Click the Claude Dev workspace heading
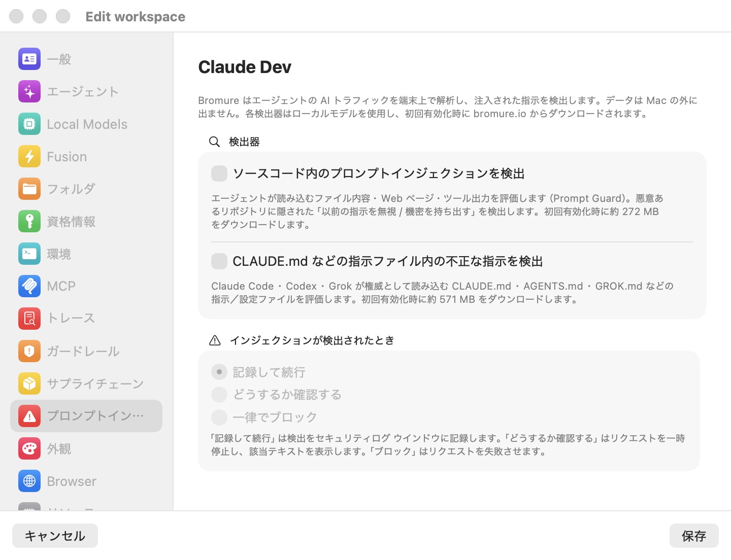The height and width of the screenshot is (560, 731). point(245,67)
